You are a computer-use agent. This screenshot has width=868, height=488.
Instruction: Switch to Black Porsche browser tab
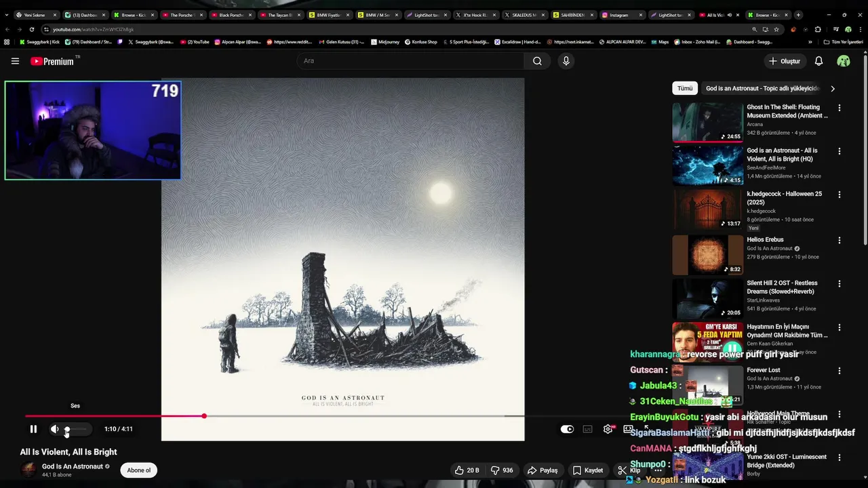point(232,15)
